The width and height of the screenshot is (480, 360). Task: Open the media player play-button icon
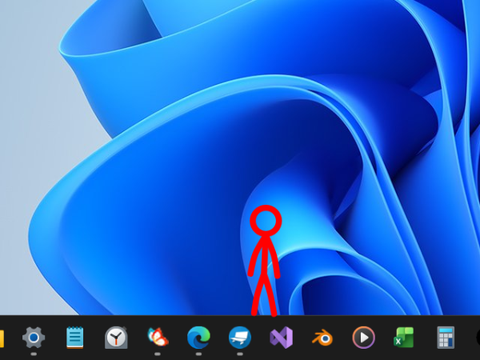(x=364, y=337)
